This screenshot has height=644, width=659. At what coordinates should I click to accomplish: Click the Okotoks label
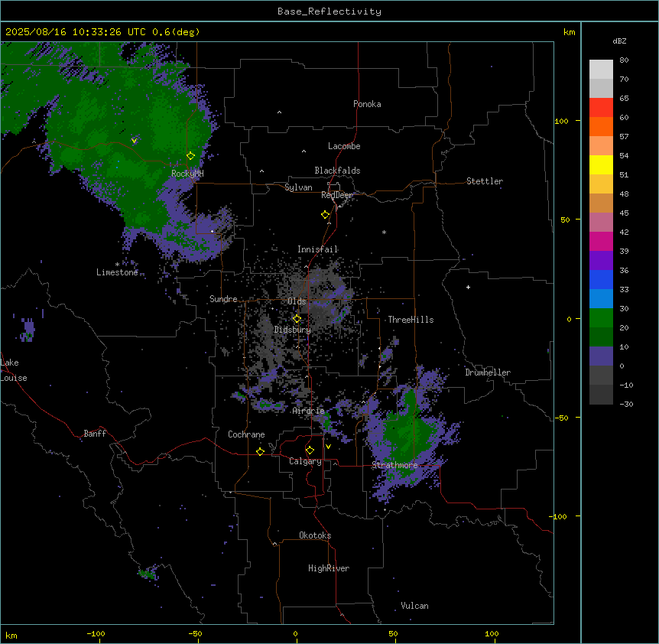315,535
